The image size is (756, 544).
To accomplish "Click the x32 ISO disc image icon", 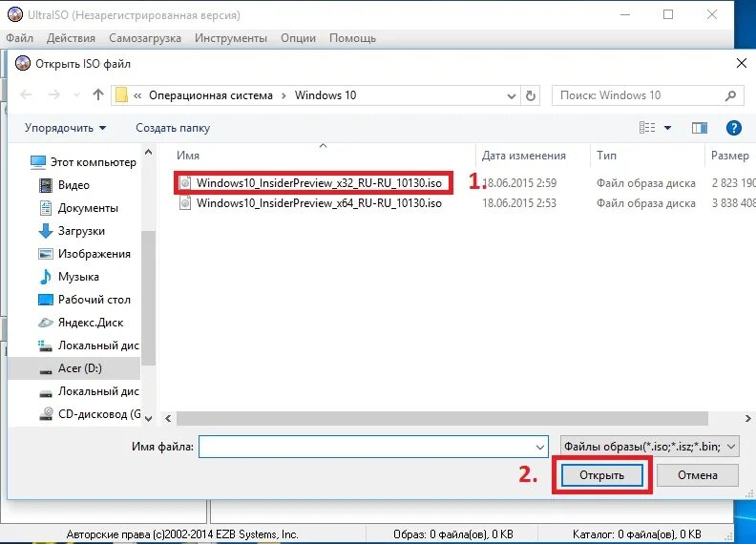I will pos(184,183).
